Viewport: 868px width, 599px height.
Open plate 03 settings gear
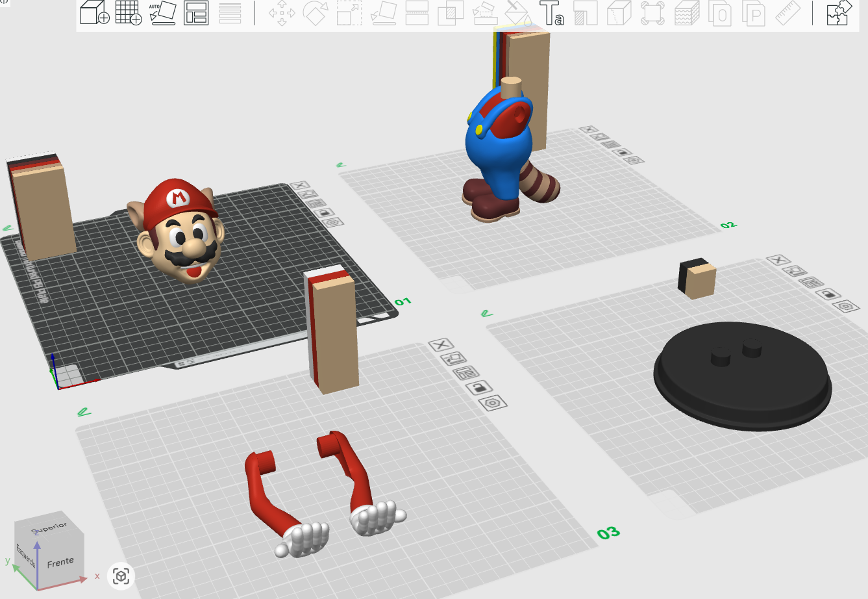point(493,403)
